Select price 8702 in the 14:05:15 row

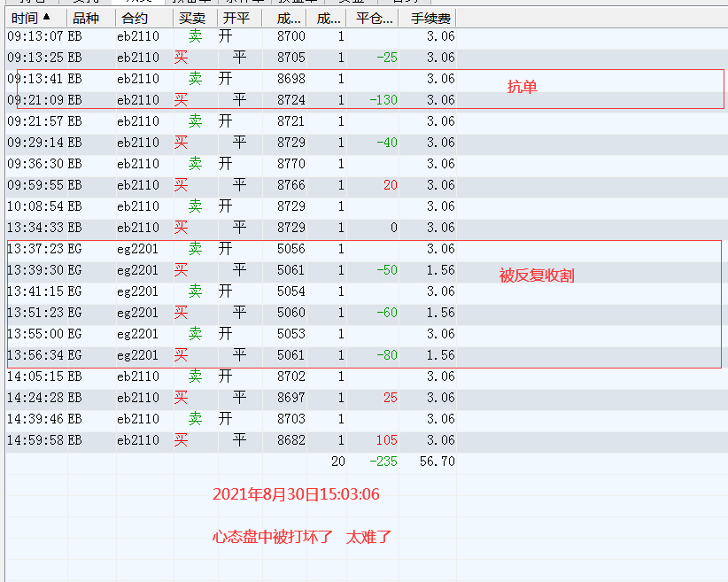[291, 376]
